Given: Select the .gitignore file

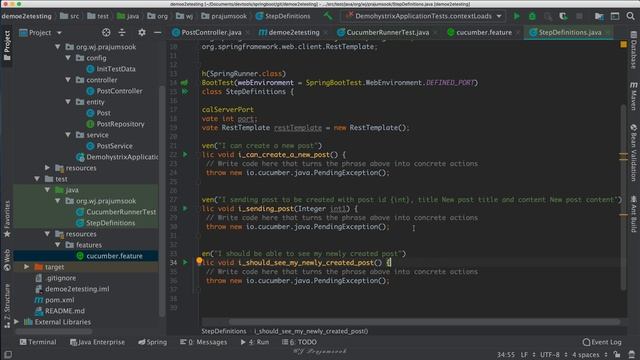Looking at the screenshot, I should [x=60, y=278].
